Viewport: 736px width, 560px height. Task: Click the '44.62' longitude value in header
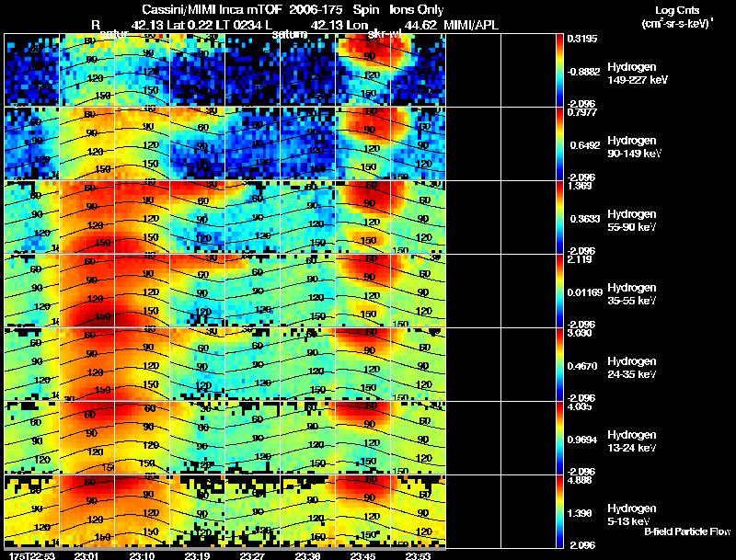click(420, 25)
